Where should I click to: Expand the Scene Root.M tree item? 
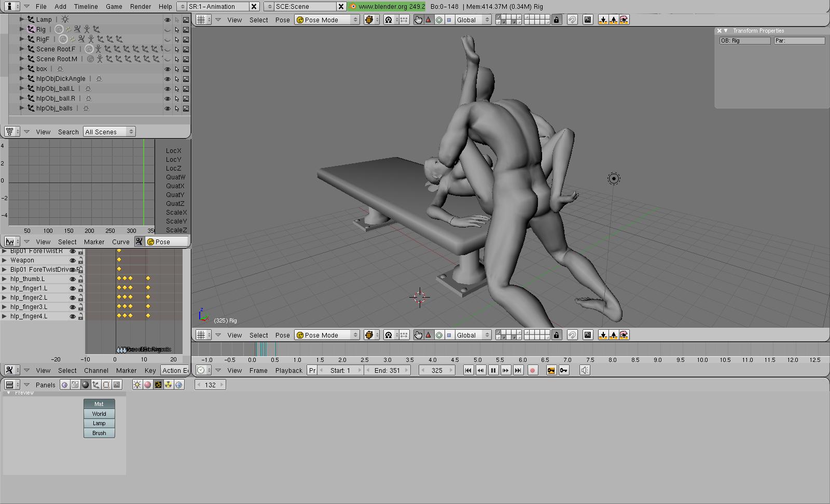click(x=22, y=59)
